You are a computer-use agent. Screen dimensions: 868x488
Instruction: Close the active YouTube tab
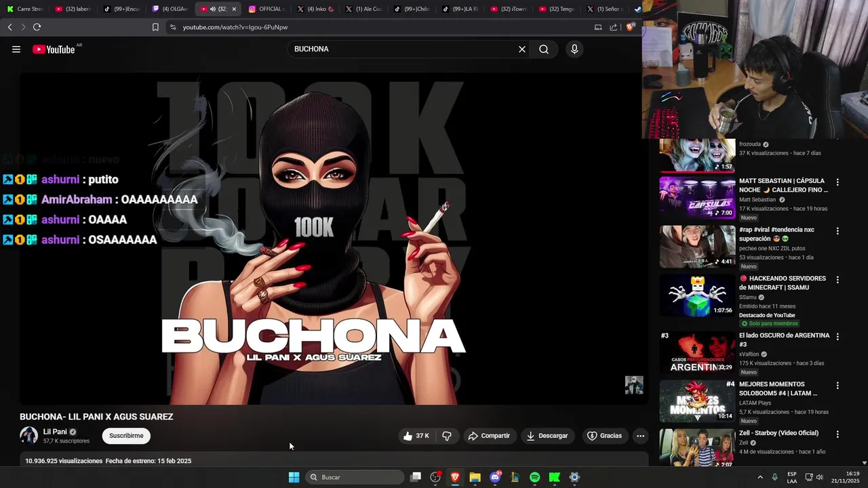point(234,9)
